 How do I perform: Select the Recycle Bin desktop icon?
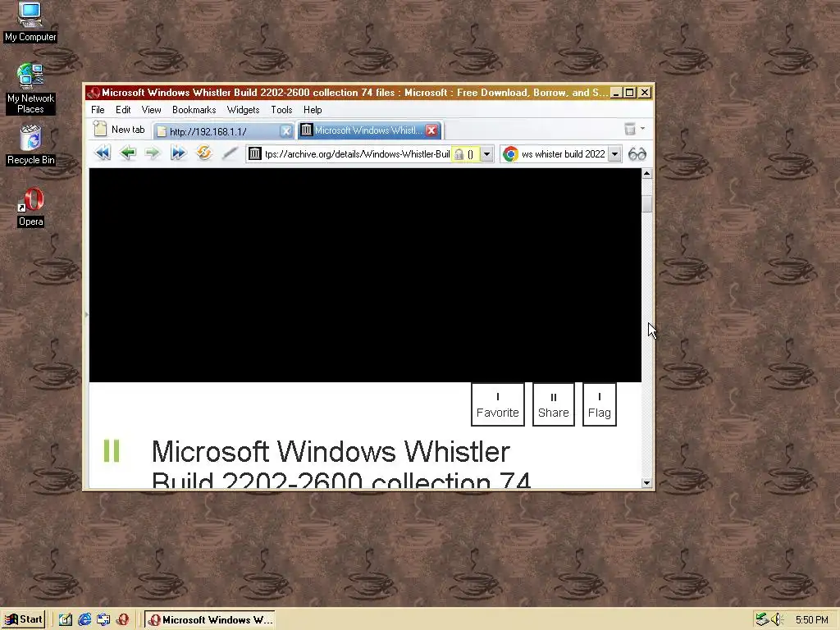pyautogui.click(x=30, y=145)
